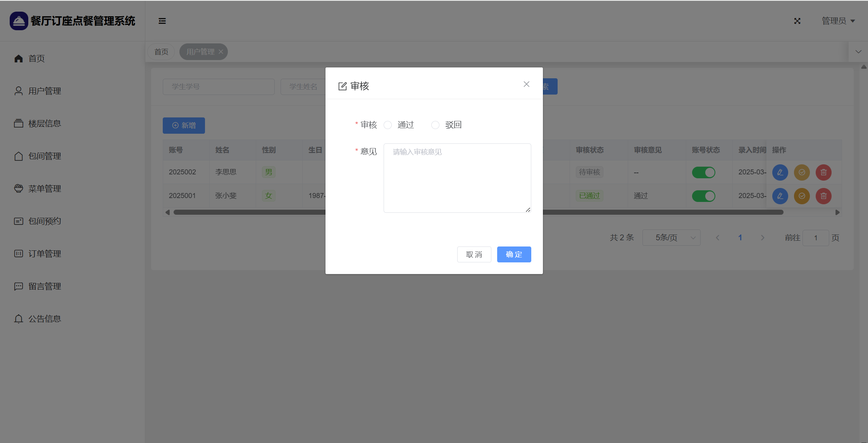The width and height of the screenshot is (868, 443).
Task: Open the 5条/页 page size dropdown
Action: click(671, 238)
